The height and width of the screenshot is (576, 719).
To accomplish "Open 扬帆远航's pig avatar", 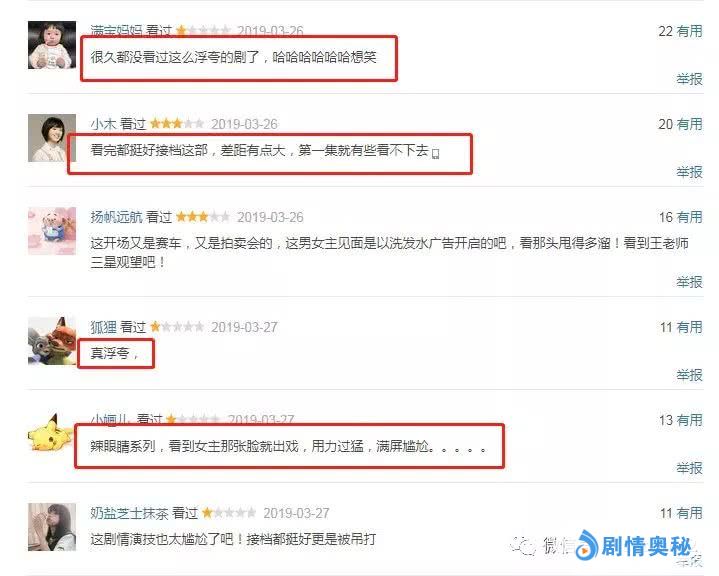I will point(52,231).
